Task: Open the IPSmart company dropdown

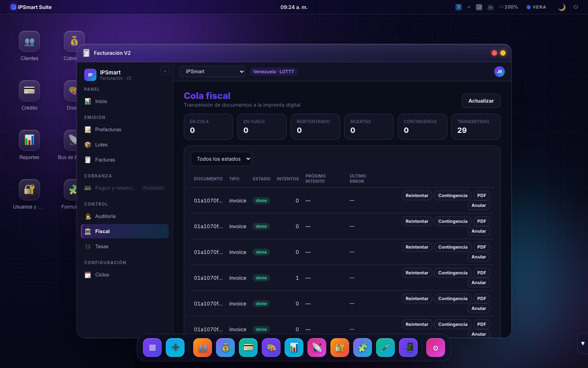Action: [212, 72]
